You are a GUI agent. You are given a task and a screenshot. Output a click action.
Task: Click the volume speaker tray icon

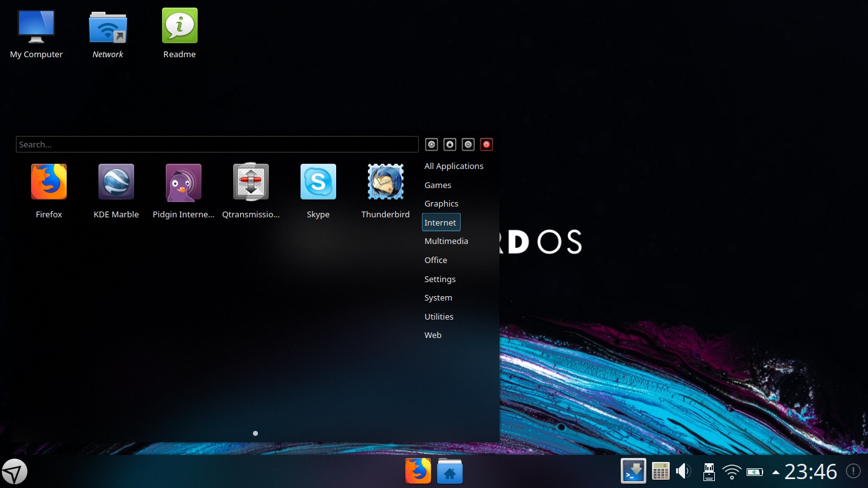click(x=684, y=471)
